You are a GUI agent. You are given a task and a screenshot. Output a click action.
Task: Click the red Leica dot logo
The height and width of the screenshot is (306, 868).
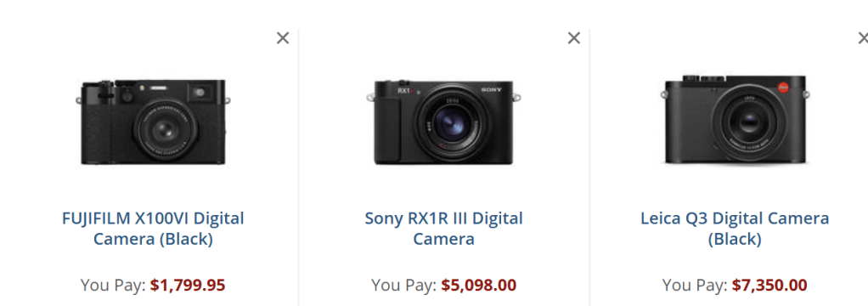tap(783, 88)
